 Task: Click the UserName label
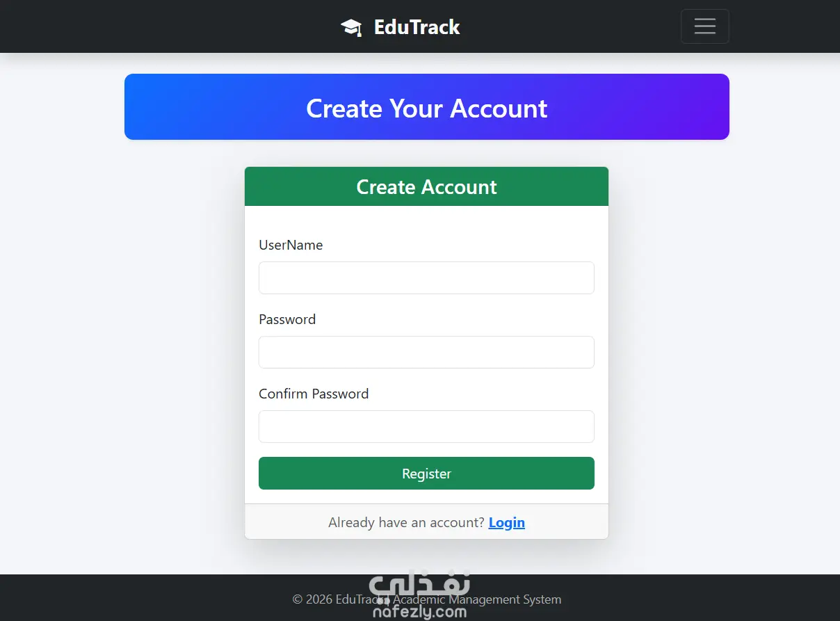291,245
